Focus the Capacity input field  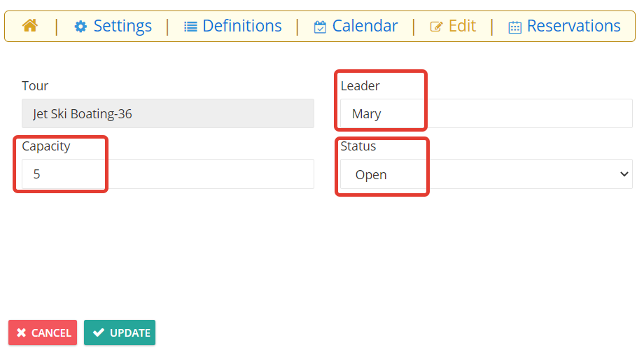[x=168, y=174]
